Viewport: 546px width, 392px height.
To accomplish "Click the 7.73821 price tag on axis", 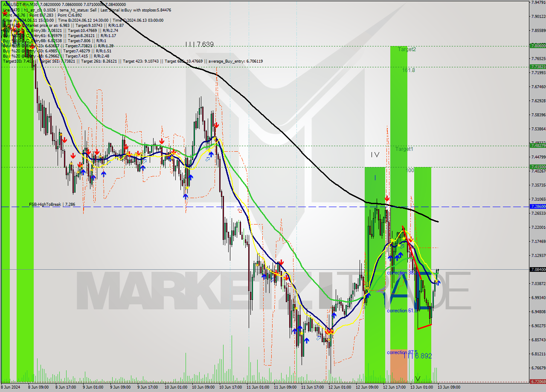I will pyautogui.click(x=537, y=67).
